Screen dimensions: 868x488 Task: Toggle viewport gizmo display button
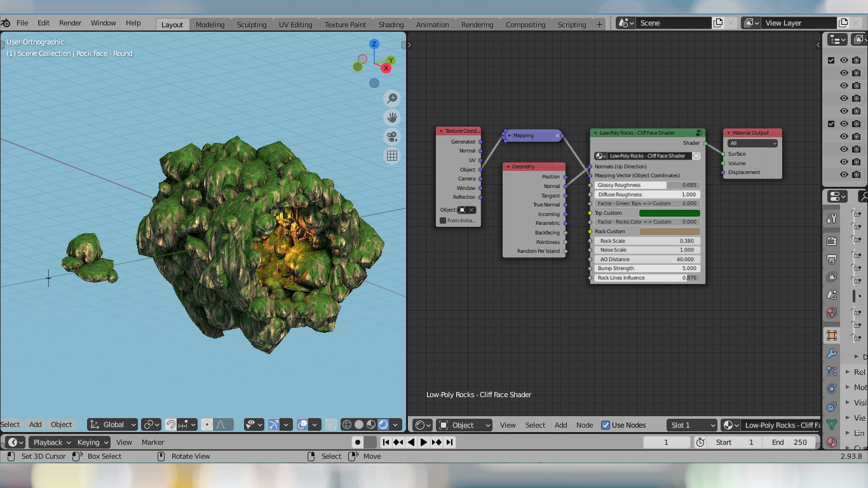(274, 424)
